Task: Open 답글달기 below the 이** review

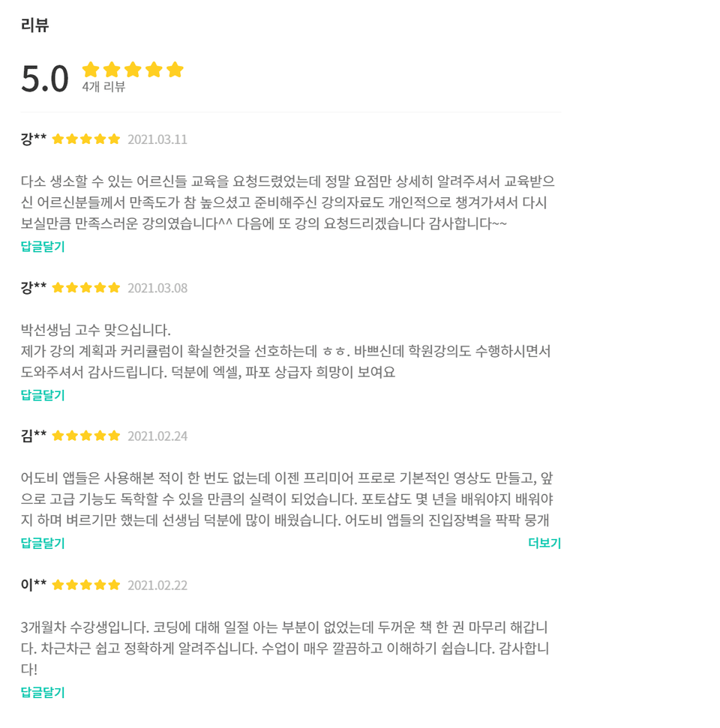Action: (x=43, y=692)
